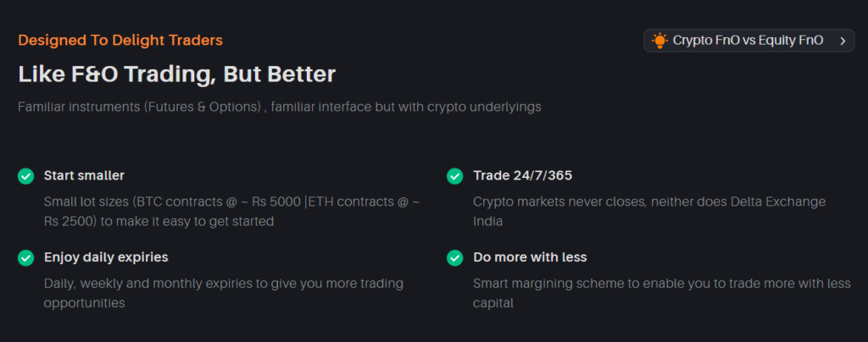The image size is (868, 342).
Task: Click the word India under Trade 24/7/365
Action: coord(487,222)
